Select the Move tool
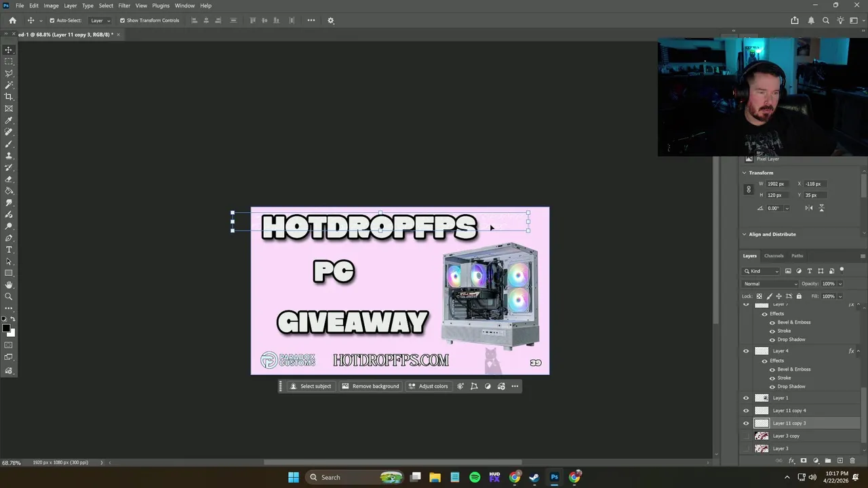The image size is (868, 488). coord(9,50)
